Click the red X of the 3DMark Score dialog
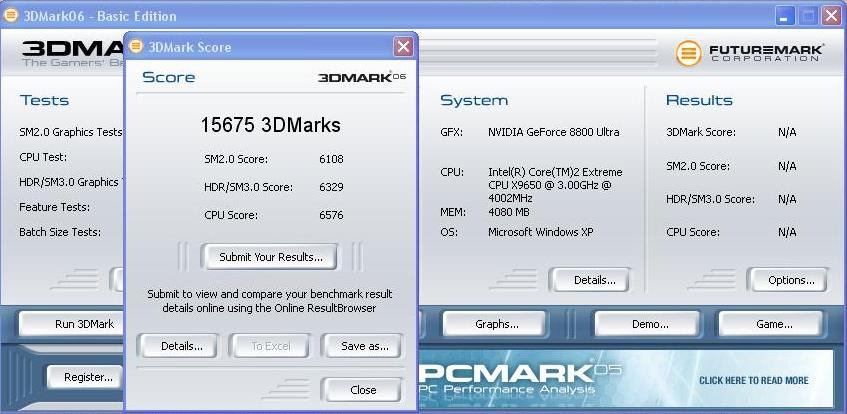Image resolution: width=847 pixels, height=414 pixels. click(403, 47)
